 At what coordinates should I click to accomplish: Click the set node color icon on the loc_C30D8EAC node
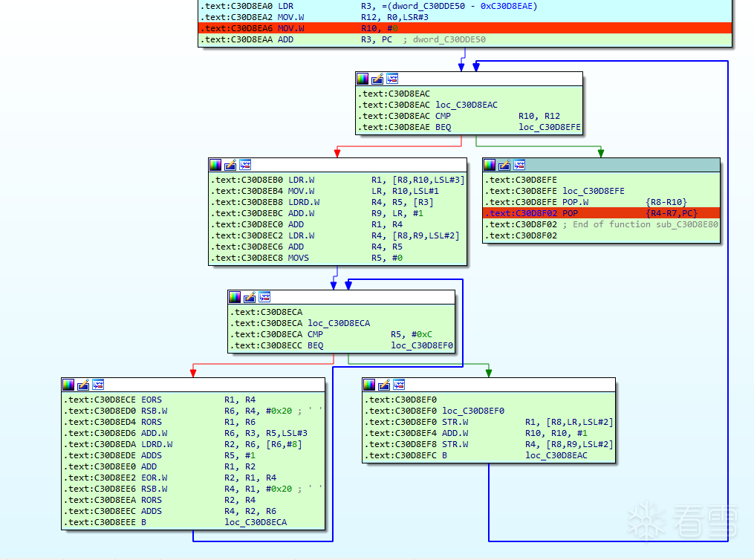pyautogui.click(x=363, y=79)
